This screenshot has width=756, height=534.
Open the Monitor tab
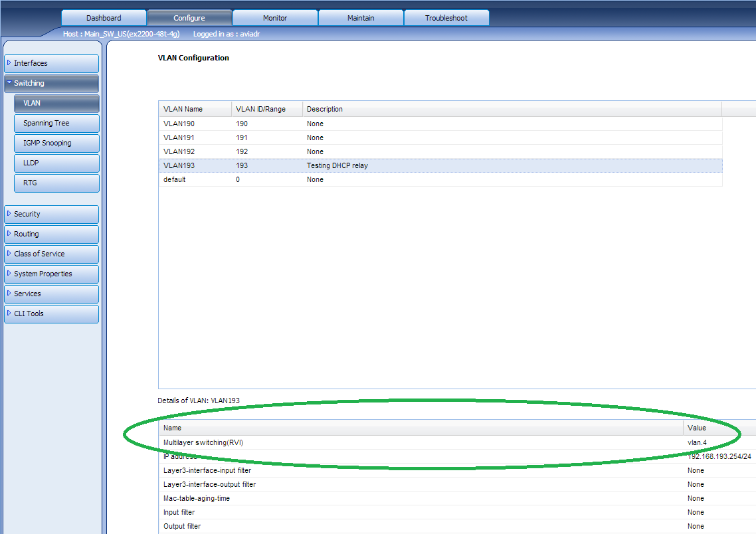pyautogui.click(x=275, y=18)
